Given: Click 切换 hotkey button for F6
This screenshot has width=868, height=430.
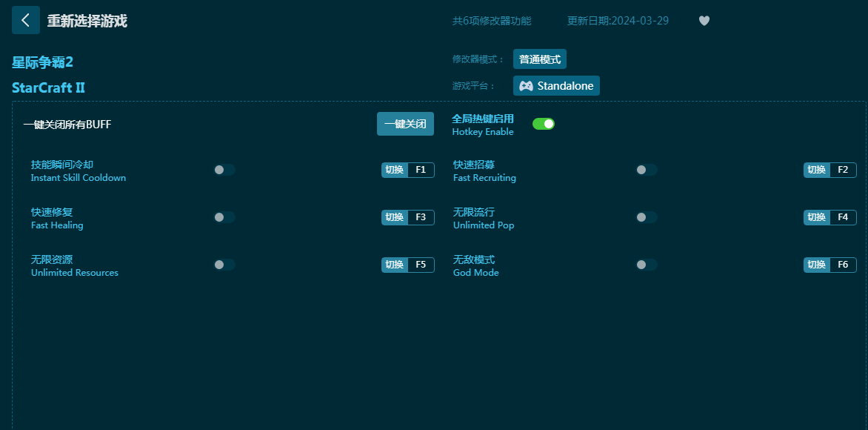Looking at the screenshot, I should [x=817, y=265].
